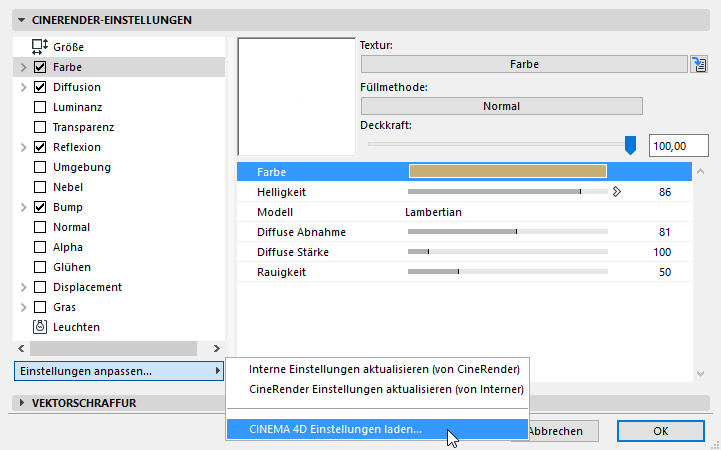Enable the Luminanz checkbox
This screenshot has width=721, height=450.
pos(40,107)
